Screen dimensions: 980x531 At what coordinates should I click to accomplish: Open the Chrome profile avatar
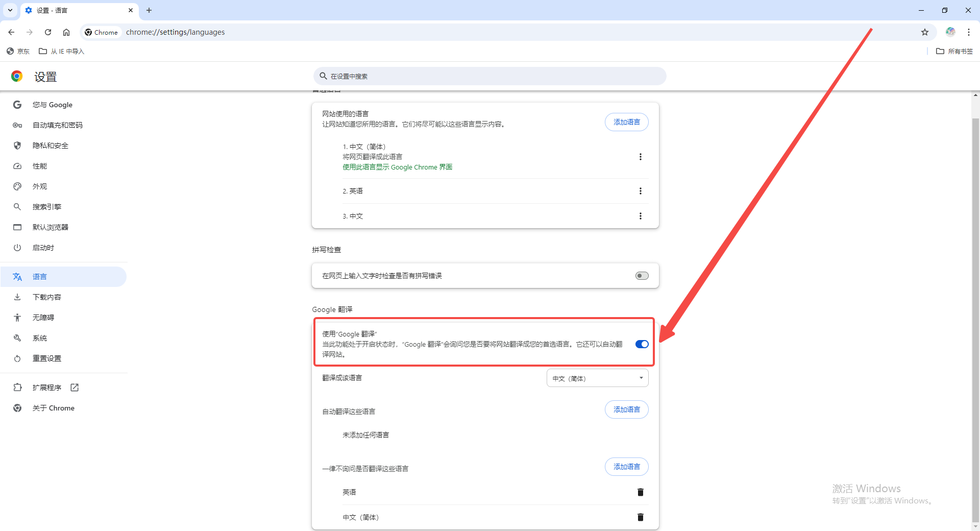click(x=950, y=32)
